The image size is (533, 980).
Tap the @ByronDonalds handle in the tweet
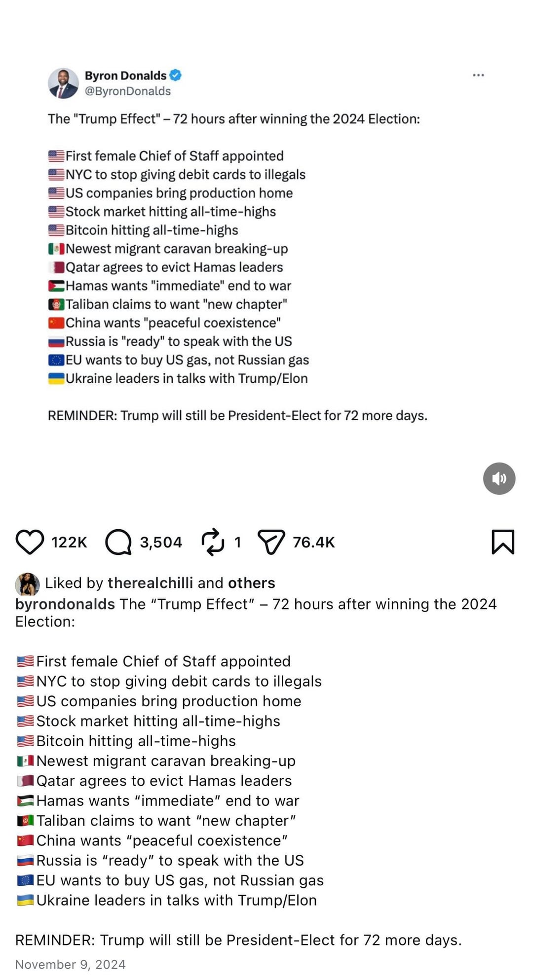point(128,91)
